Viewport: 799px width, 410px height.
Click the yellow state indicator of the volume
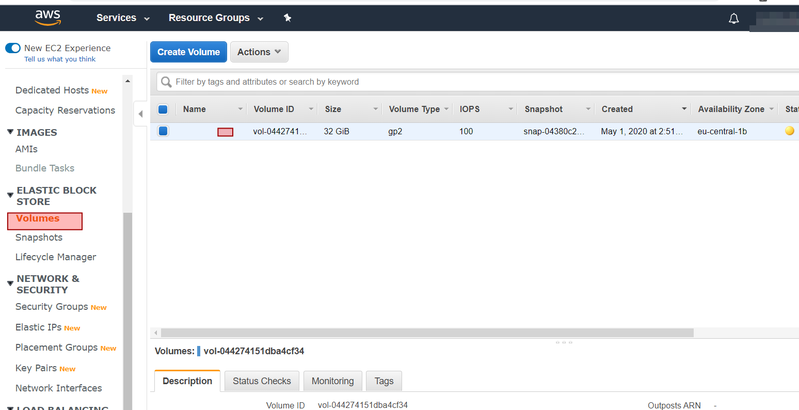pos(789,131)
